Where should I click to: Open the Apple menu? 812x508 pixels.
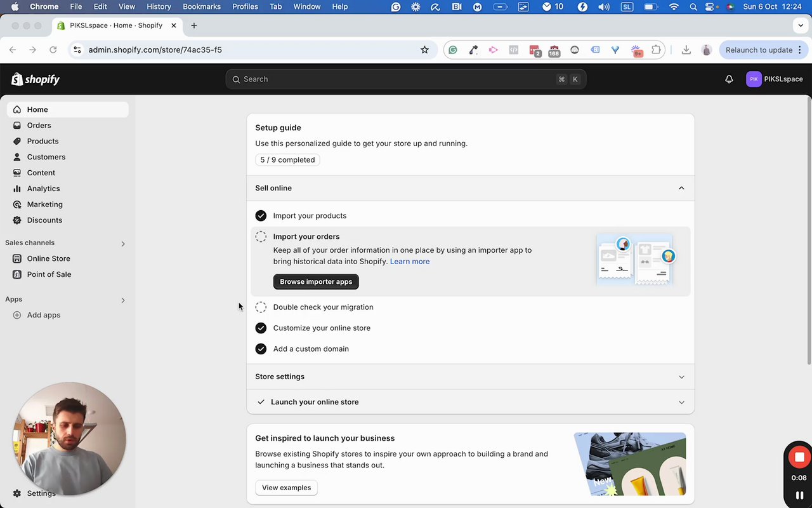click(15, 6)
